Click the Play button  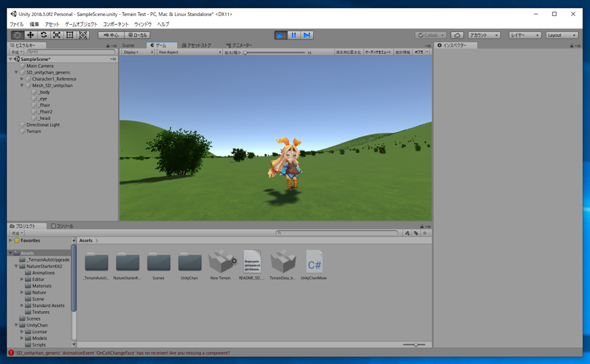pyautogui.click(x=280, y=35)
